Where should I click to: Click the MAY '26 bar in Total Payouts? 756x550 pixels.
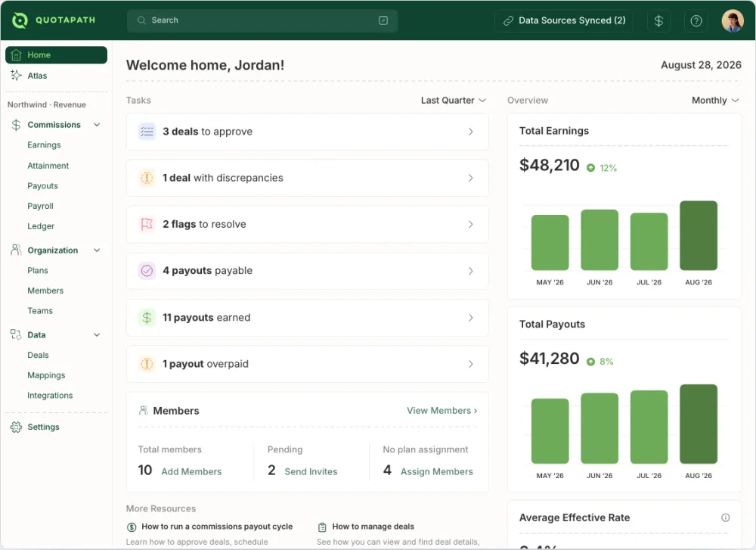(x=550, y=430)
